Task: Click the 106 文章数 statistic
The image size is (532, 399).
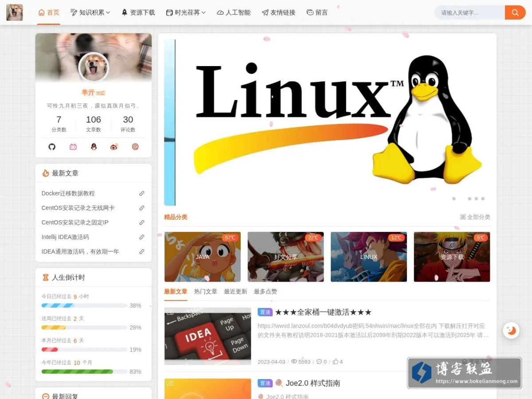Action: click(x=94, y=124)
